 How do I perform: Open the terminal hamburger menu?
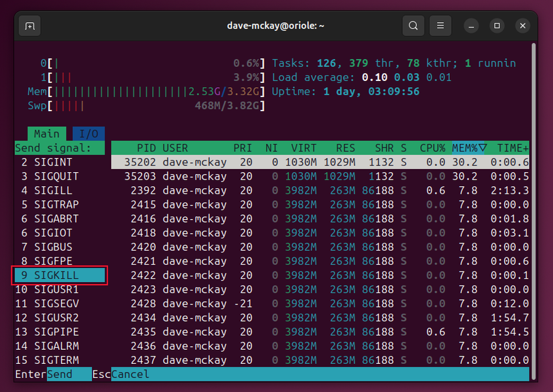point(440,25)
